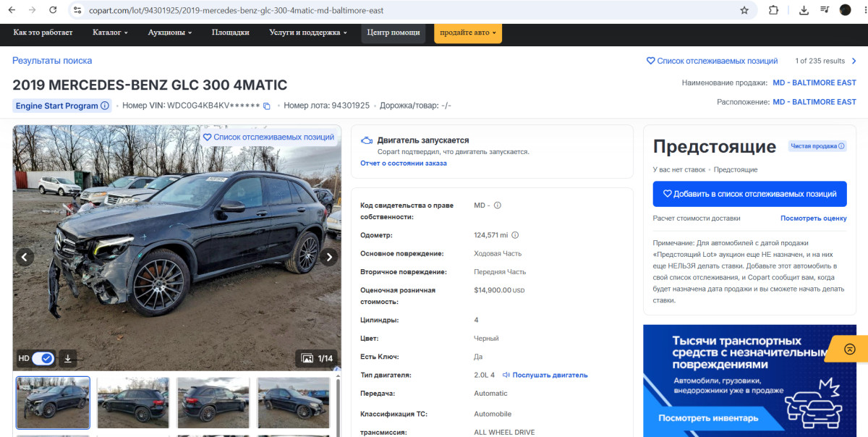The image size is (868, 437).
Task: Open продайте авто dropdown button
Action: [x=468, y=33]
